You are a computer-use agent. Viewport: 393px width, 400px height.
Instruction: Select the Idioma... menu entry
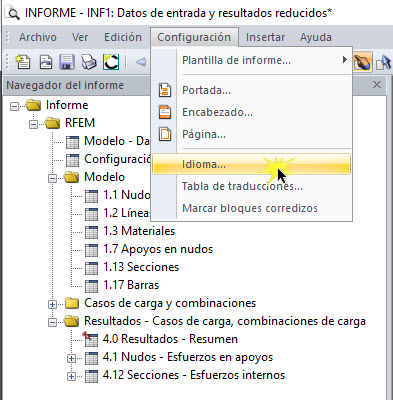click(x=252, y=164)
